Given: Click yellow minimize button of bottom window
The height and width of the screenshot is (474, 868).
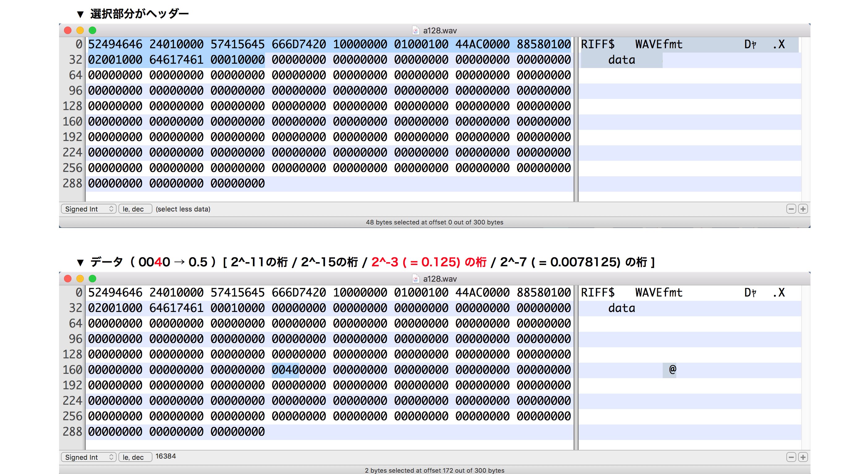Looking at the screenshot, I should coord(80,279).
